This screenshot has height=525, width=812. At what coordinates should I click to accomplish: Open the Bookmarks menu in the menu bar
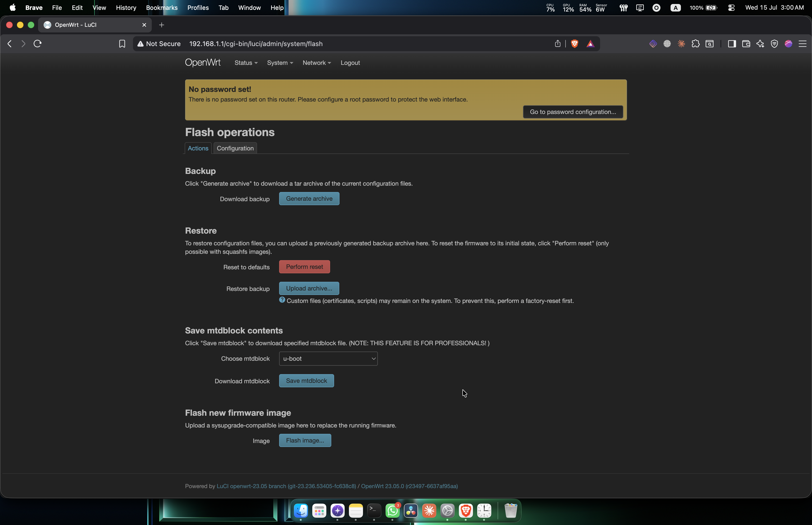tap(162, 8)
